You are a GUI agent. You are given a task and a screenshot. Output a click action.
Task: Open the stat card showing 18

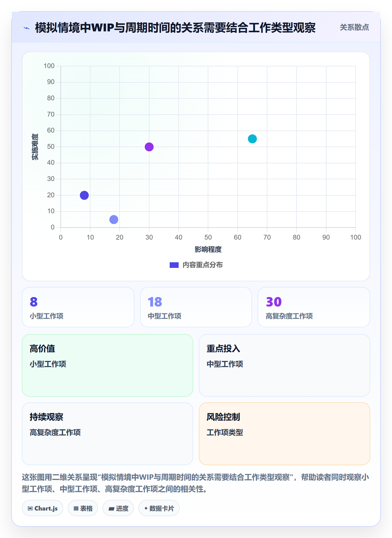196,307
